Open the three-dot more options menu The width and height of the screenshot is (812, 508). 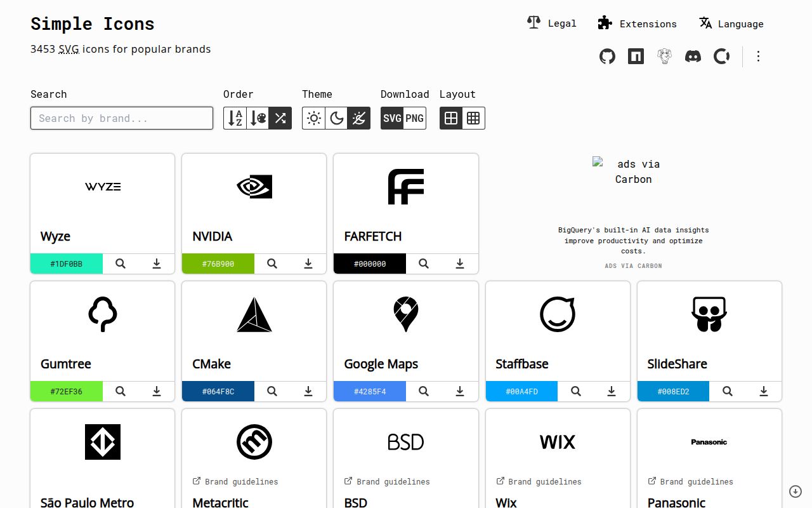pos(758,57)
